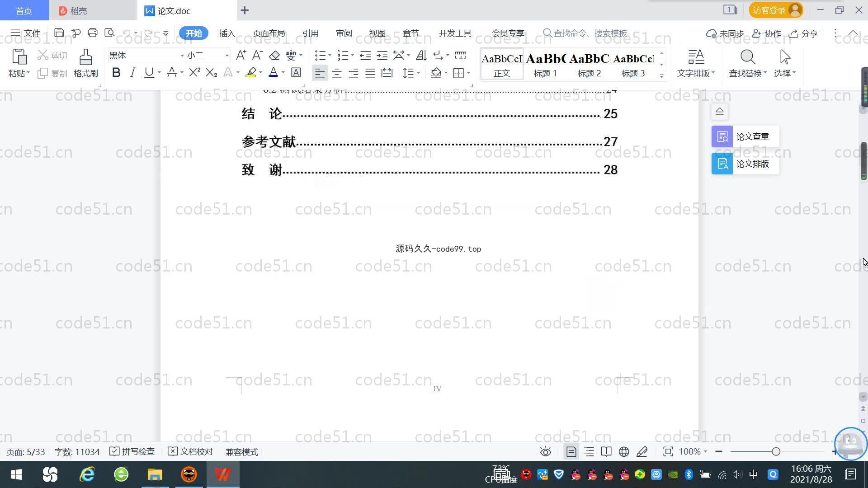868x488 pixels.
Task: Switch to web layout view icon
Action: [x=624, y=451]
